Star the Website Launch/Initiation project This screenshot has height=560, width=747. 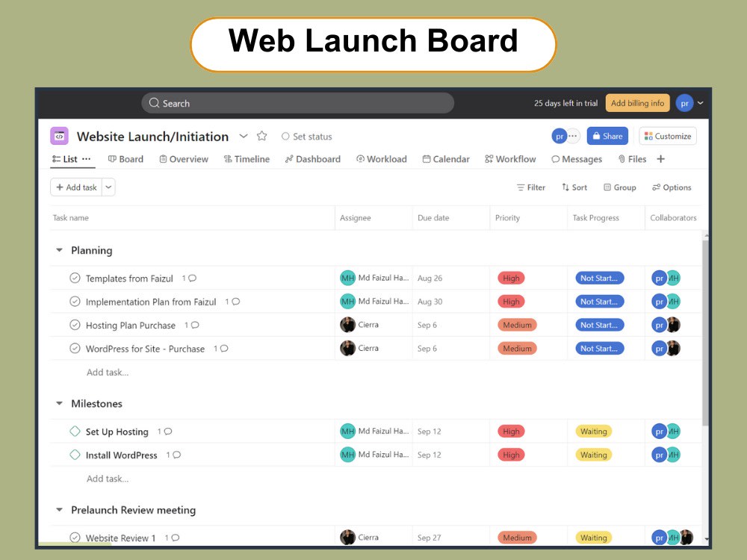coord(261,136)
